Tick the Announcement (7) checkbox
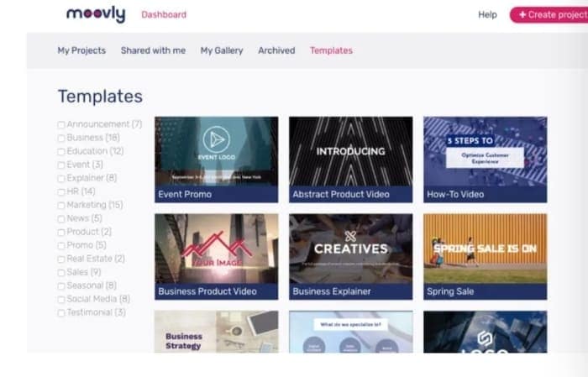588x377 pixels. click(x=61, y=124)
